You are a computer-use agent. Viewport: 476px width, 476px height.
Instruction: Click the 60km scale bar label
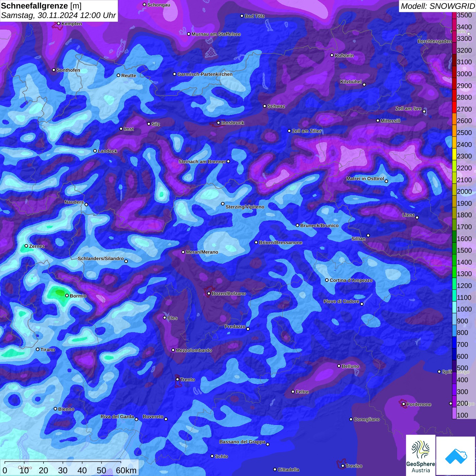click(126, 470)
